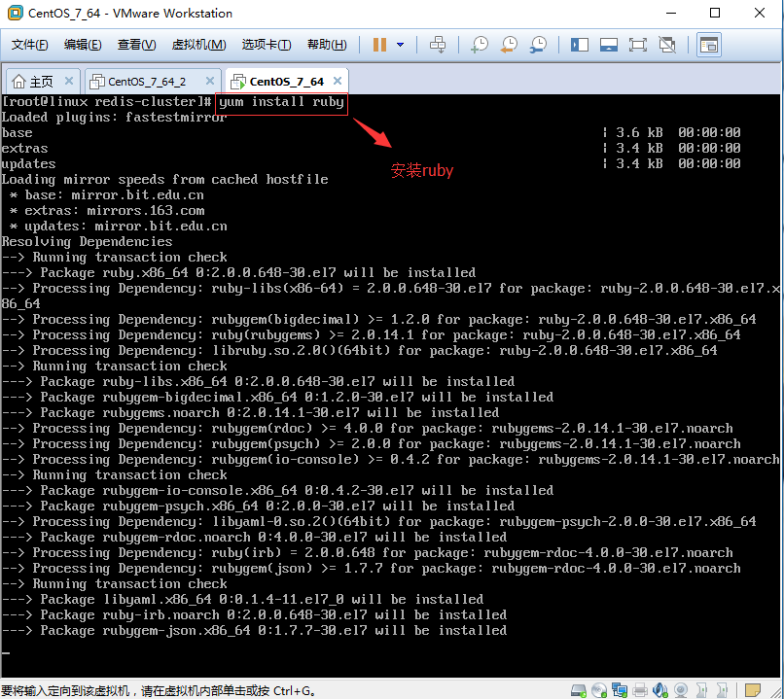Click the device icon right of the webcam
This screenshot has height=699, width=784.
click(x=701, y=690)
